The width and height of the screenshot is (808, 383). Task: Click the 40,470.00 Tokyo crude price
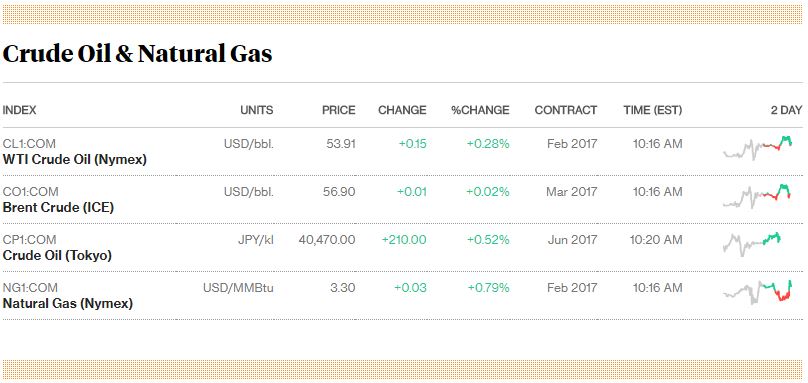[x=327, y=240]
